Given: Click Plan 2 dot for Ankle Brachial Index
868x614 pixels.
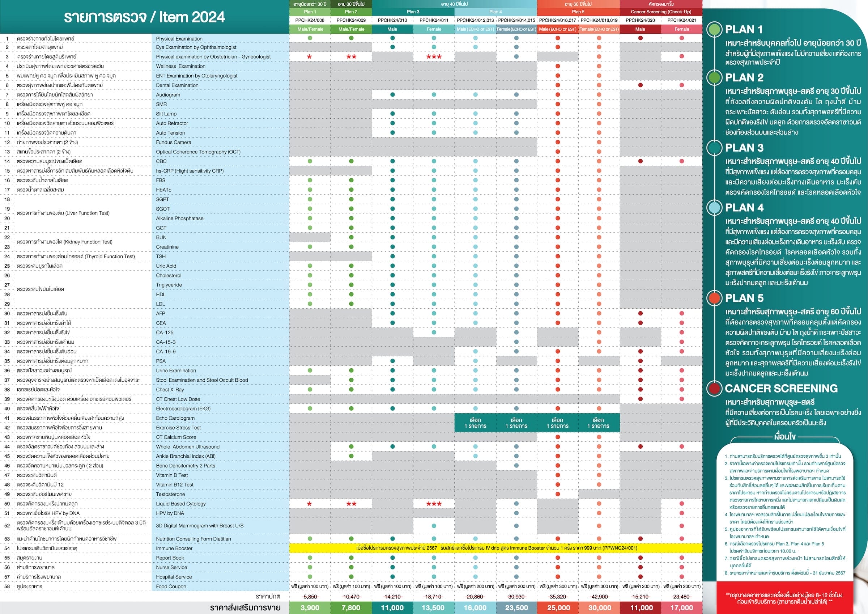Looking at the screenshot, I should tap(351, 456).
